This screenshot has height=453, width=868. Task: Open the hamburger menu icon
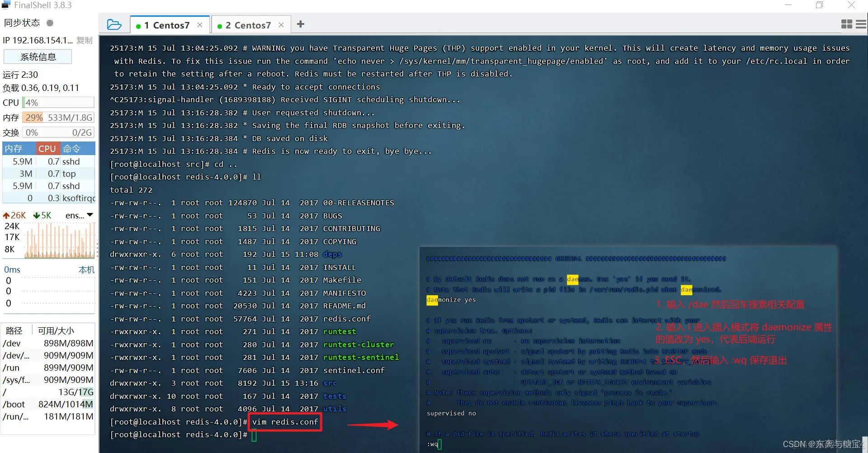pyautogui.click(x=861, y=24)
